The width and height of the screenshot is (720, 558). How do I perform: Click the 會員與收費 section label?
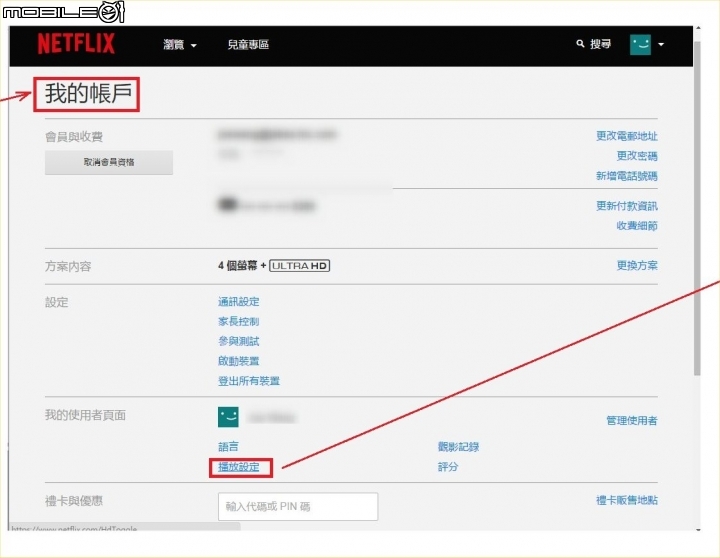[x=74, y=136]
